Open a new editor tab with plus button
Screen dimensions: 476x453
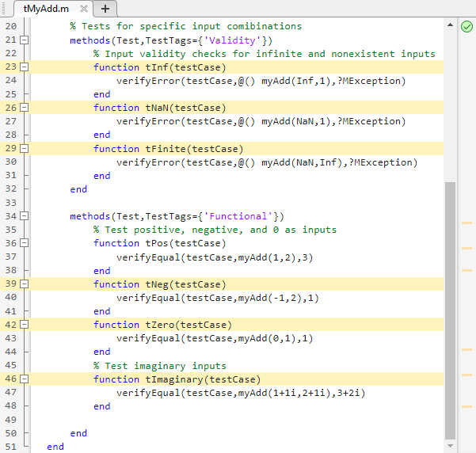pos(105,8)
